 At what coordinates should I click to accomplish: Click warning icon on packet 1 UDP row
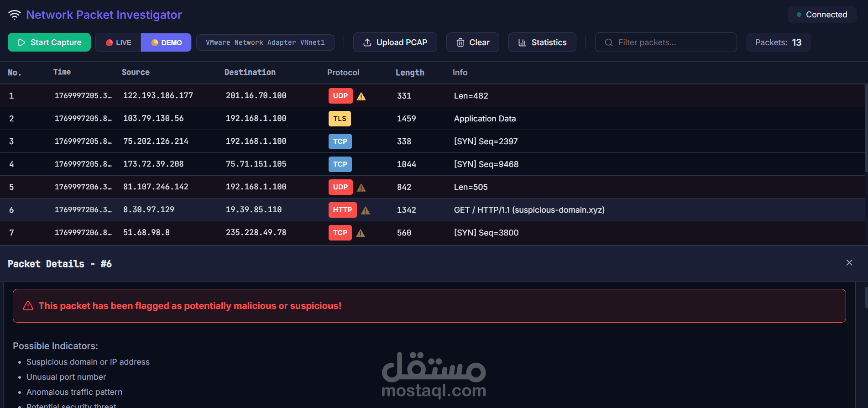pyautogui.click(x=361, y=96)
